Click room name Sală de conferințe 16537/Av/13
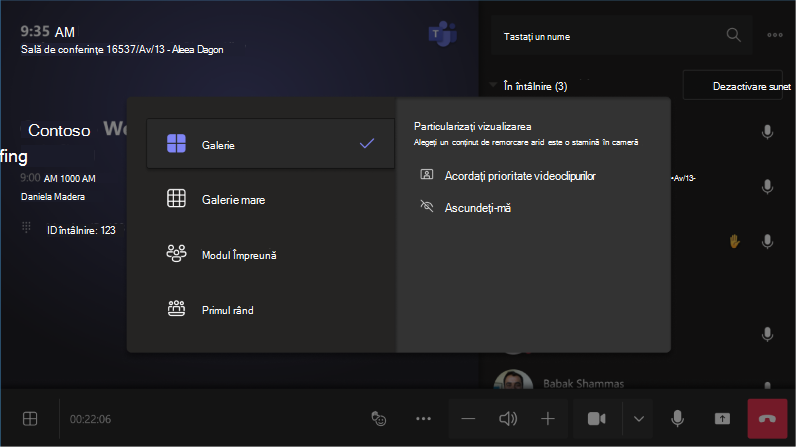The width and height of the screenshot is (796, 447). [x=93, y=50]
